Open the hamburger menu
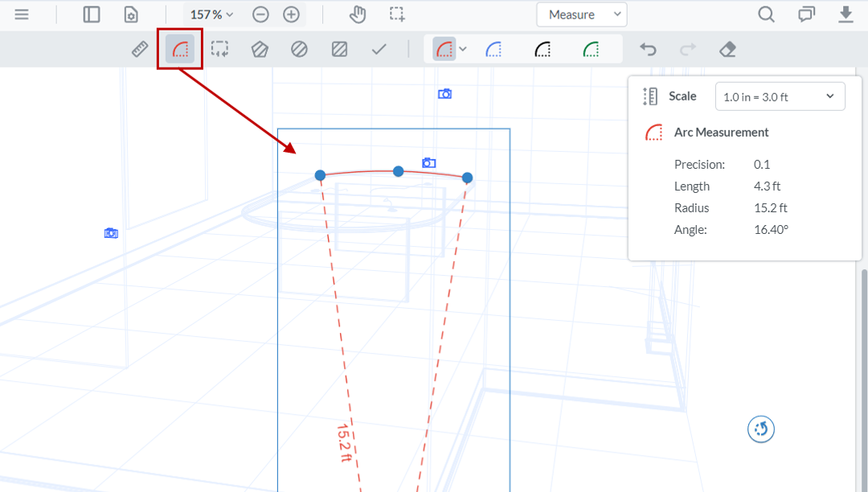Image resolution: width=868 pixels, height=492 pixels. click(x=22, y=14)
